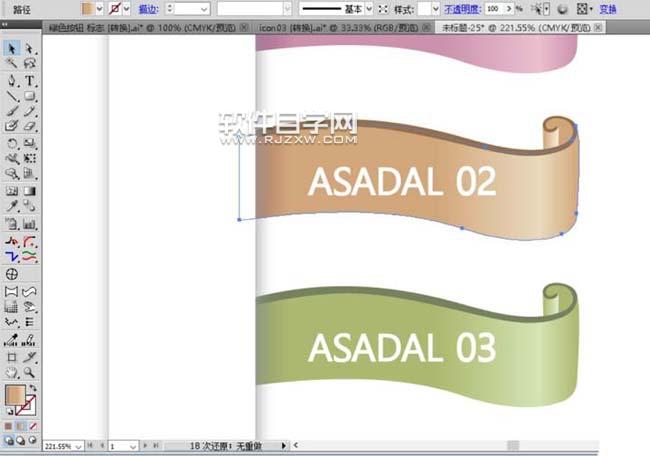Select the crosshair circle plugin tool

(x=12, y=274)
